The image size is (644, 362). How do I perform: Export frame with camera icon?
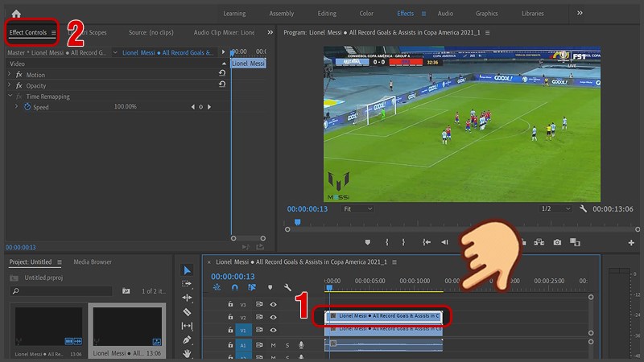557,242
